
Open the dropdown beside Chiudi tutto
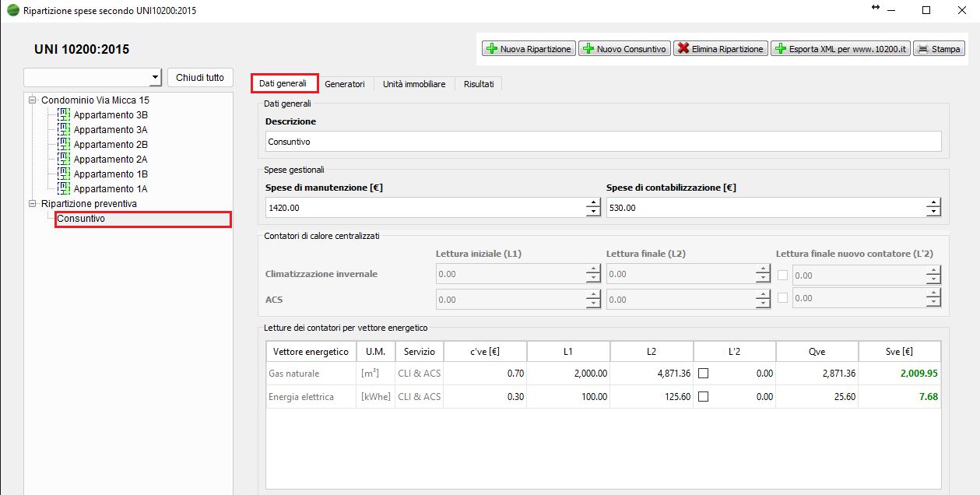153,78
